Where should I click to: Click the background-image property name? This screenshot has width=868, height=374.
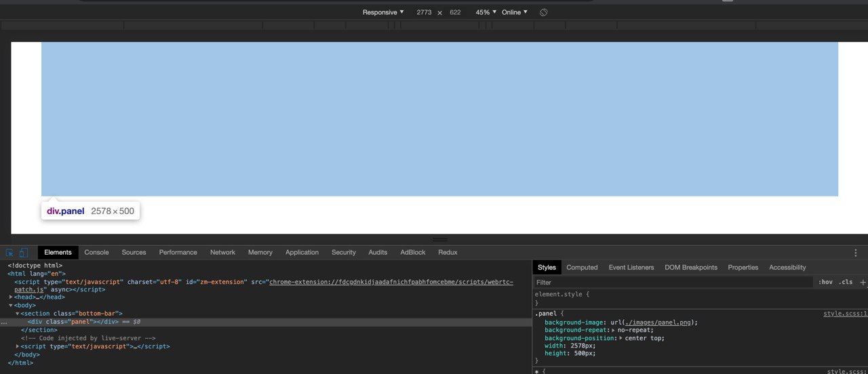tap(574, 323)
